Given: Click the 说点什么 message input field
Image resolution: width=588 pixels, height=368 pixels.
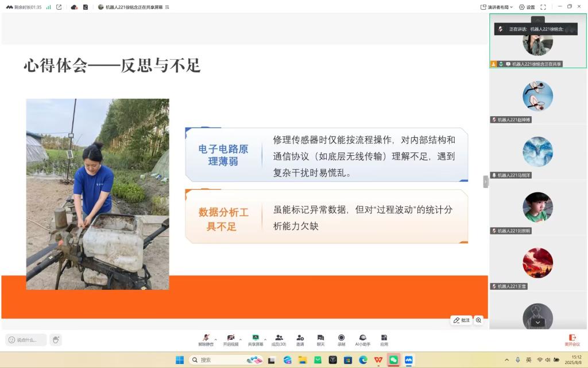Looking at the screenshot, I should click(x=26, y=340).
